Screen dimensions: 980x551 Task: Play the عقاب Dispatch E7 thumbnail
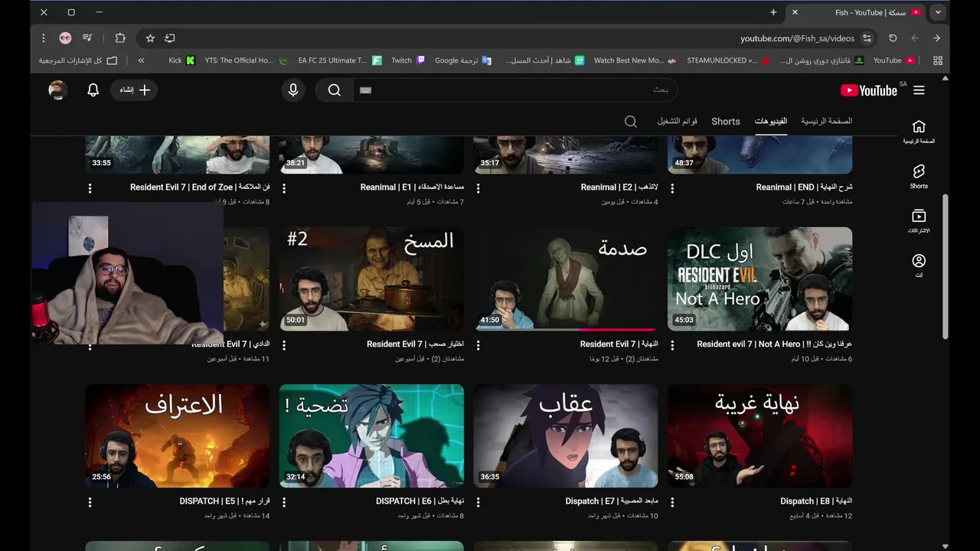click(565, 435)
